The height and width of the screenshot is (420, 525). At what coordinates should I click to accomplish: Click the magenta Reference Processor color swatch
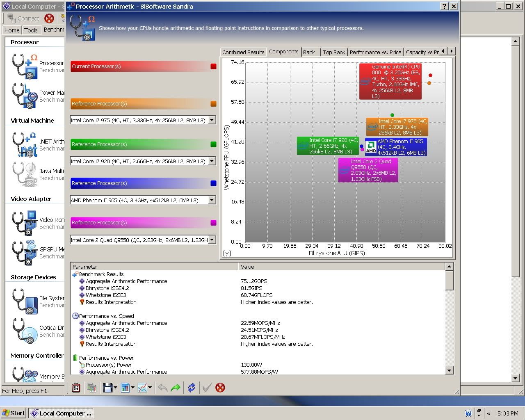click(213, 223)
